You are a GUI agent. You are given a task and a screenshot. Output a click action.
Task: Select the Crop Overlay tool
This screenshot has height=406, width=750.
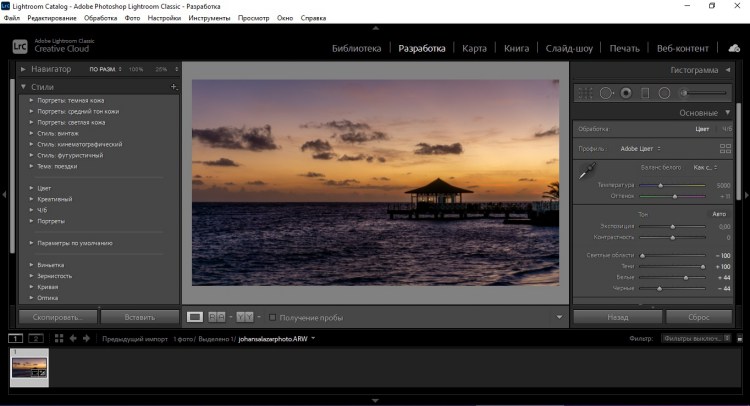click(585, 93)
